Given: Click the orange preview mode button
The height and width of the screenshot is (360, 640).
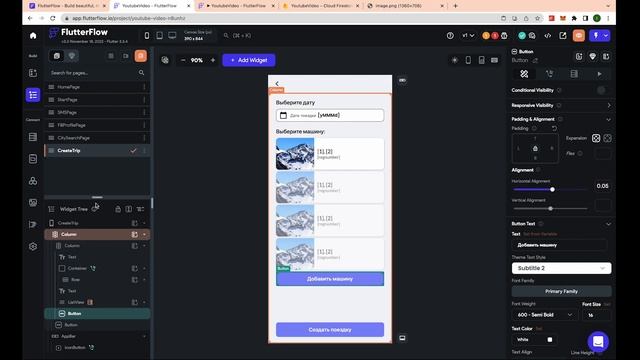Looking at the screenshot, I should tap(578, 36).
